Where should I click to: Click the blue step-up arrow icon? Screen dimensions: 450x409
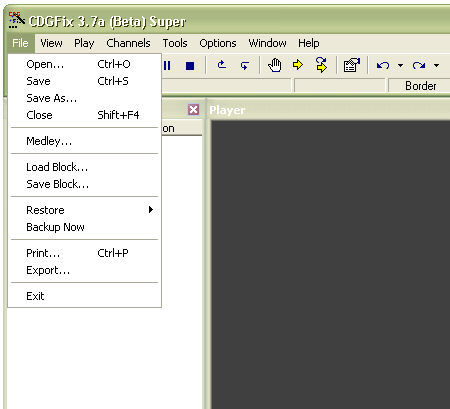(222, 65)
